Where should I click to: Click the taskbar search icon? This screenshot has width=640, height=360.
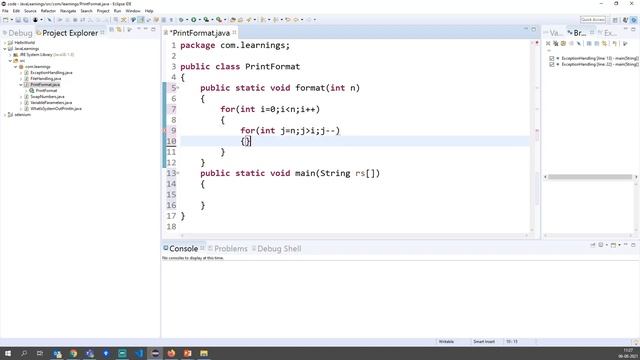[24, 353]
